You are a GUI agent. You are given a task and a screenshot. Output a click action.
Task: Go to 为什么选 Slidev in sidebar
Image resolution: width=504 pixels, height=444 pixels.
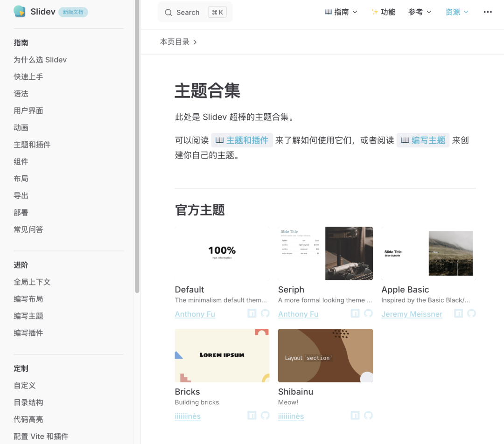pyautogui.click(x=40, y=60)
